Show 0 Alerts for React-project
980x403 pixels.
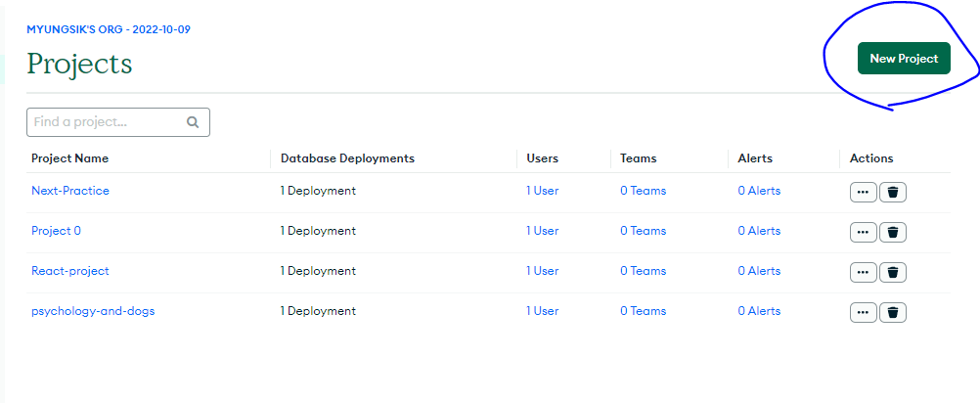coord(759,271)
